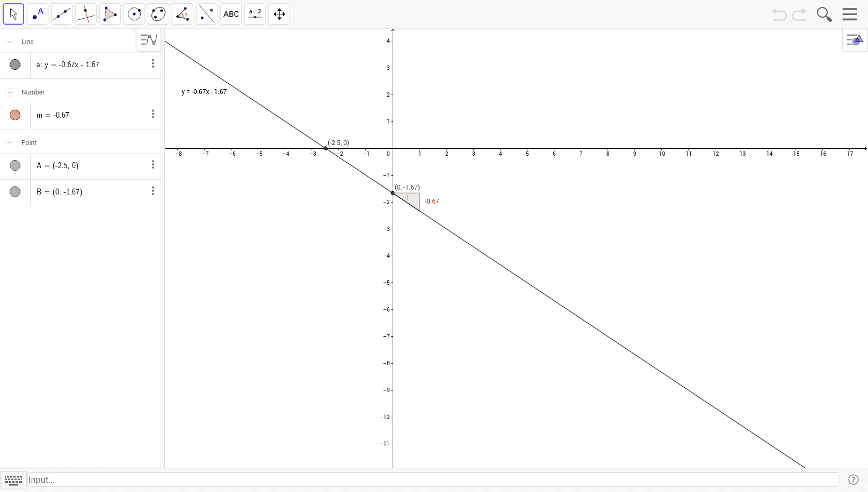The width and height of the screenshot is (868, 492).
Task: Click the (0, -1.67) point label
Action: pos(407,187)
